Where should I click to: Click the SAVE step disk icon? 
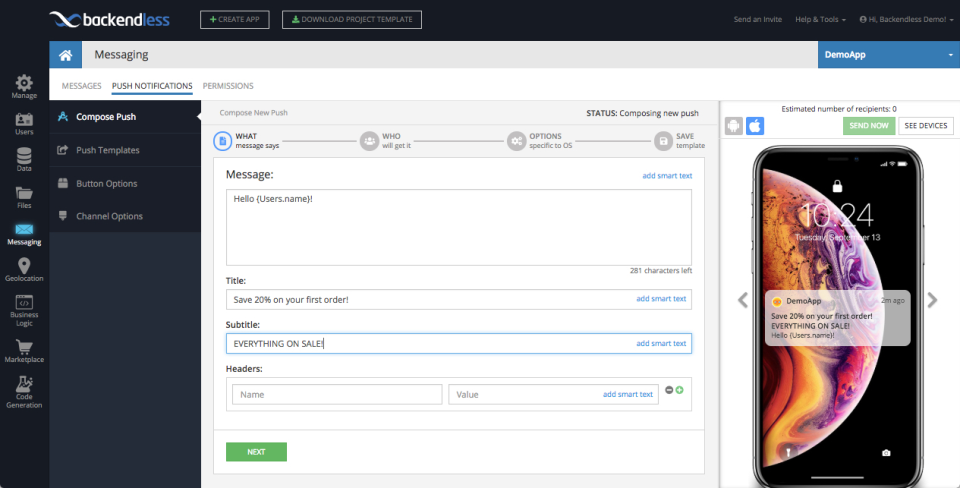tap(663, 141)
